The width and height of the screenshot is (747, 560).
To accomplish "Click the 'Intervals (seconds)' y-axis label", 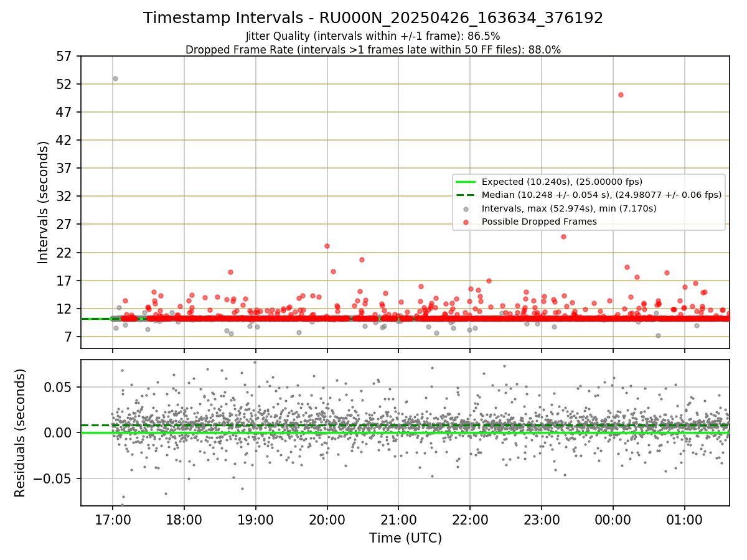I will [x=44, y=202].
